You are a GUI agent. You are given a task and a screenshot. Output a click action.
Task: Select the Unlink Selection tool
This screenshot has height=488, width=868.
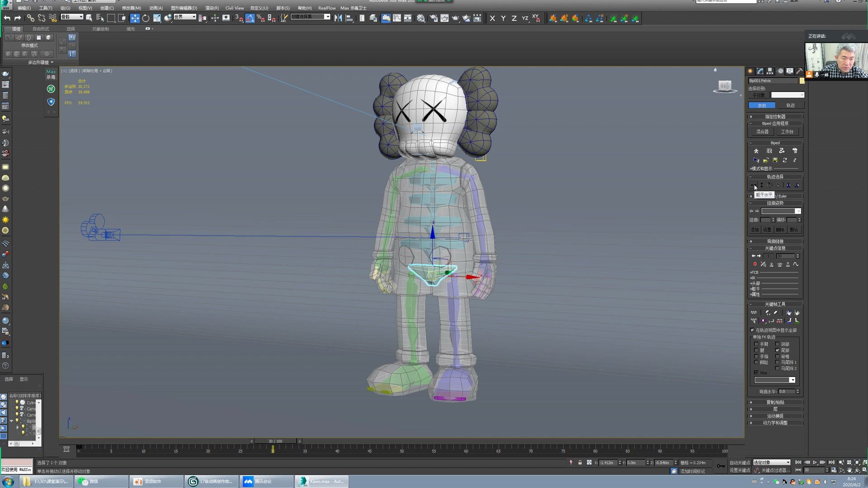point(42,18)
